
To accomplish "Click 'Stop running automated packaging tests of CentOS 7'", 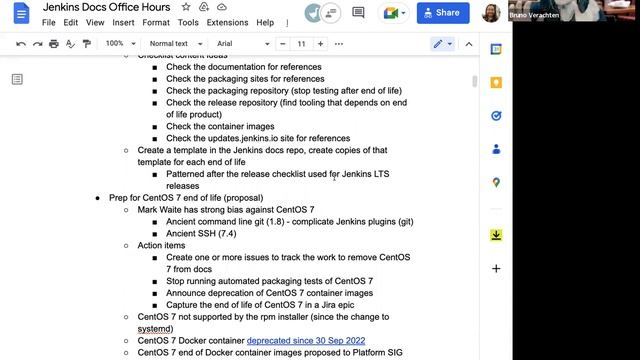I will click(x=269, y=281).
